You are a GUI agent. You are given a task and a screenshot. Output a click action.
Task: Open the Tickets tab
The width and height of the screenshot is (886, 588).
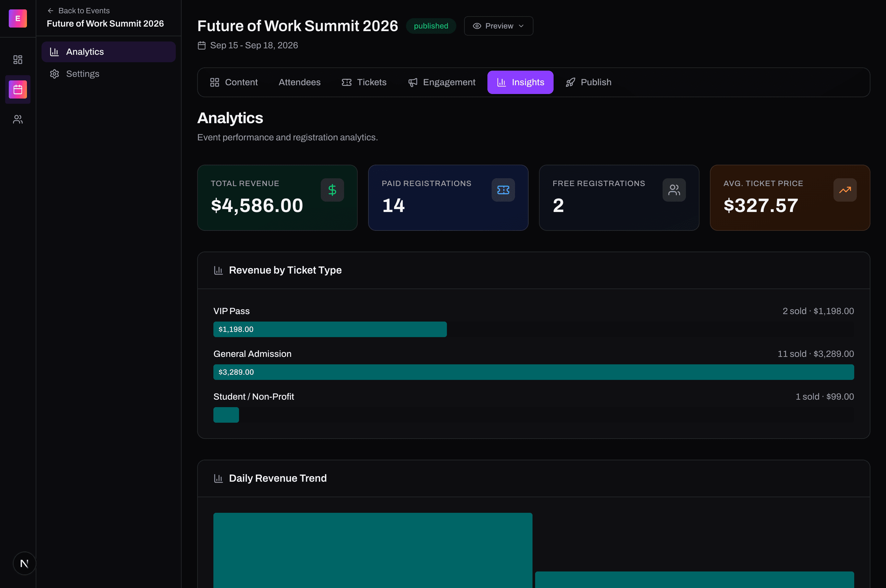click(x=364, y=82)
